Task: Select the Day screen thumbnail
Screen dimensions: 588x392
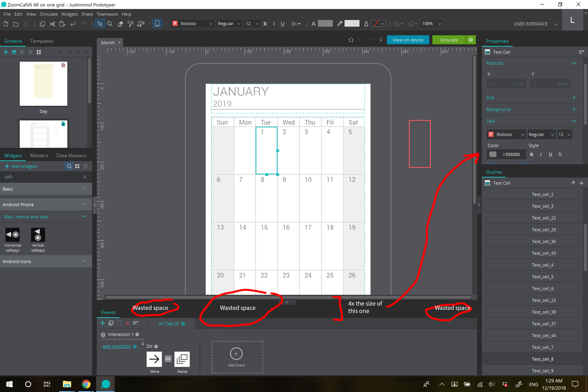Action: coord(44,84)
